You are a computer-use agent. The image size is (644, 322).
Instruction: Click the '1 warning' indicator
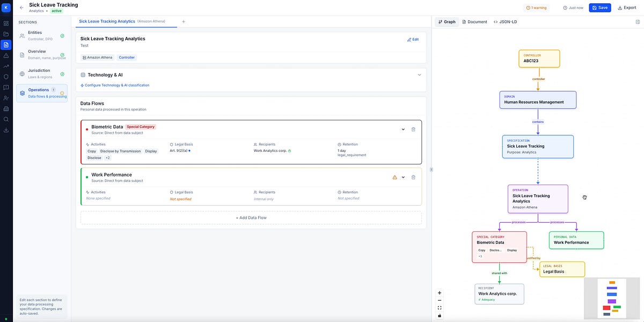[537, 8]
